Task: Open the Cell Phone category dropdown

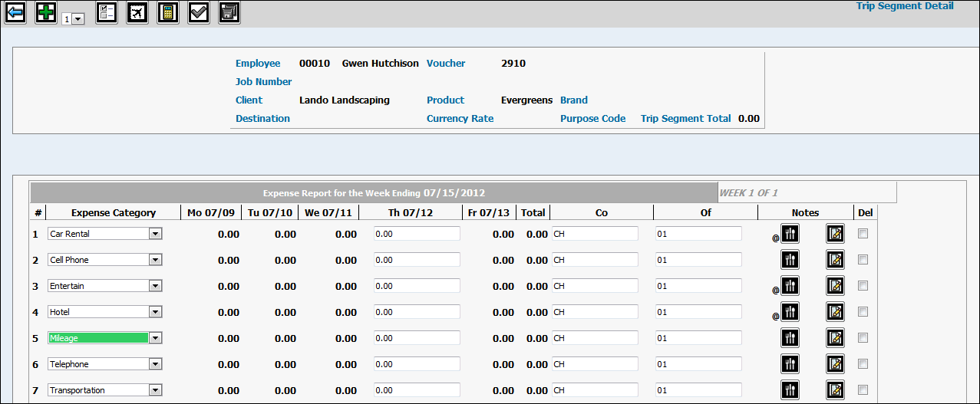Action: [104, 260]
